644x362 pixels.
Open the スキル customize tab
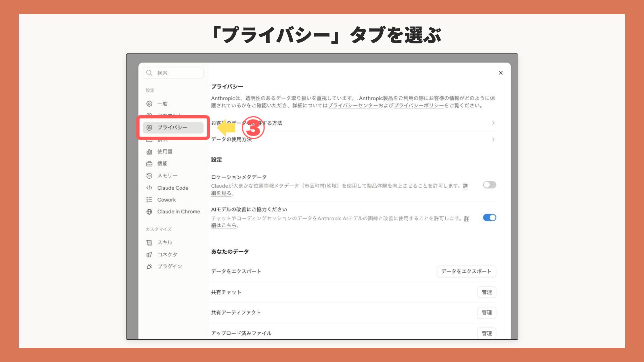[173, 242]
